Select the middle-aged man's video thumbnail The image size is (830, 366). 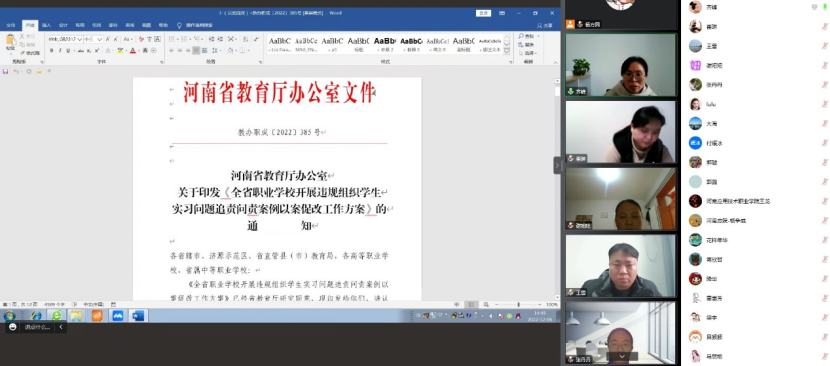pos(621,265)
